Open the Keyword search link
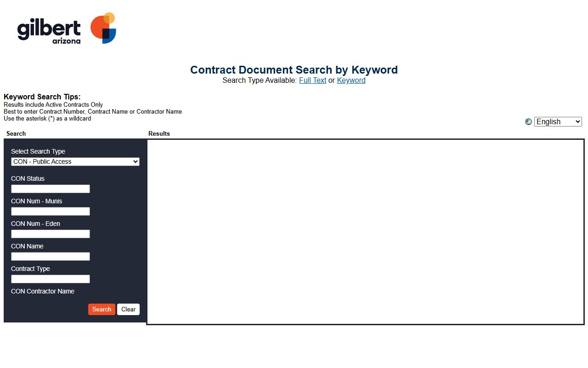 tap(351, 80)
